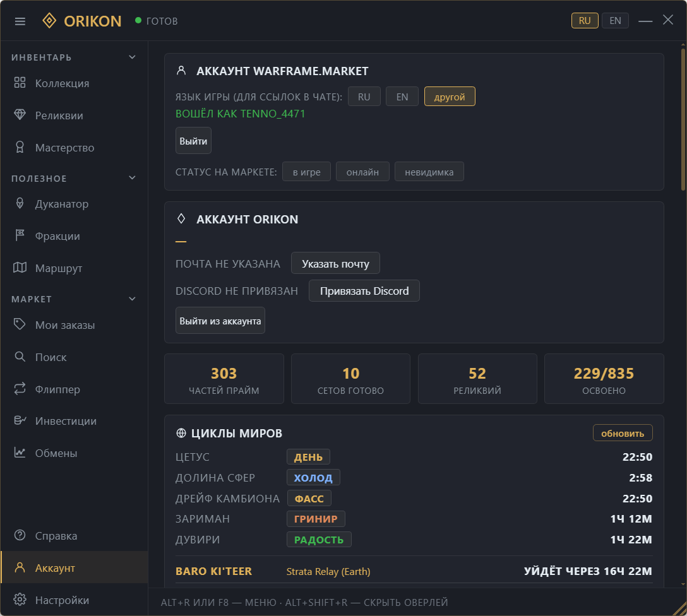The height and width of the screenshot is (616, 687).
Task: Click the Инвестиции icon
Action: pos(20,420)
